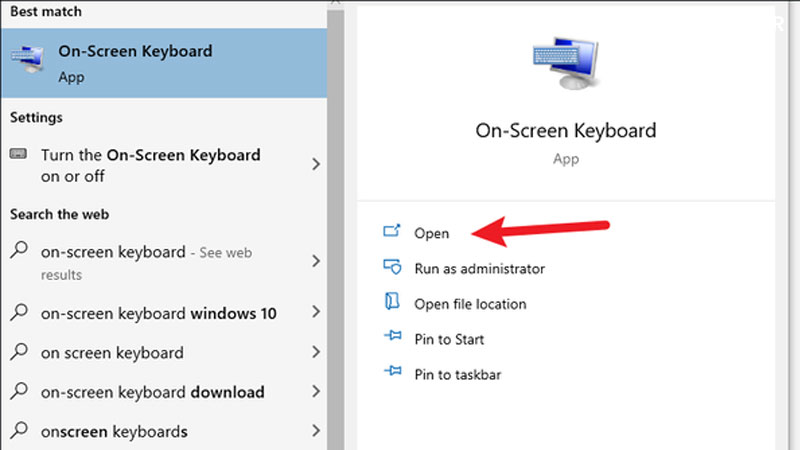
Task: Click the keyboard icon beside the Settings result
Action: click(19, 155)
